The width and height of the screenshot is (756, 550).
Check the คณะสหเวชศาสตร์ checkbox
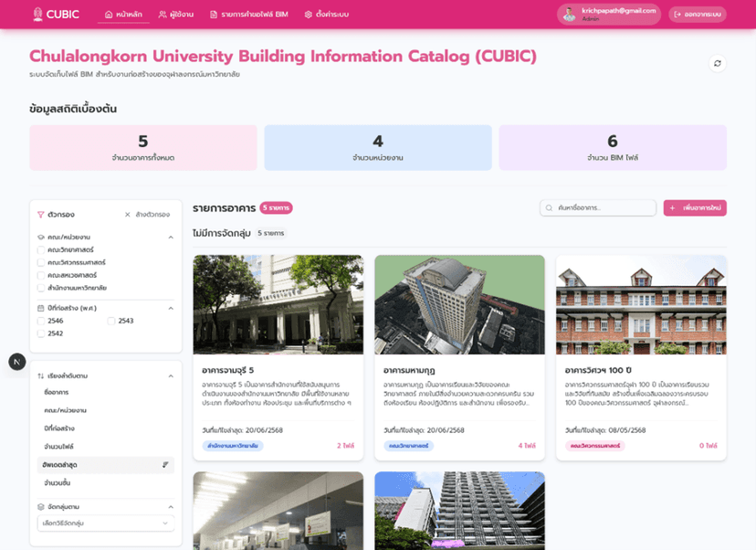point(41,276)
